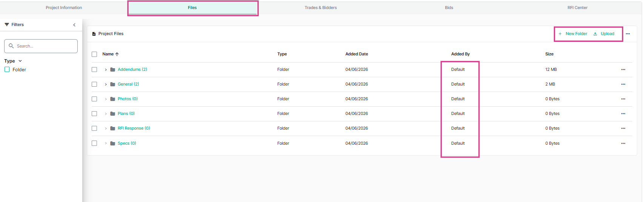The height and width of the screenshot is (202, 644).
Task: Select the General row checkbox
Action: tap(94, 84)
